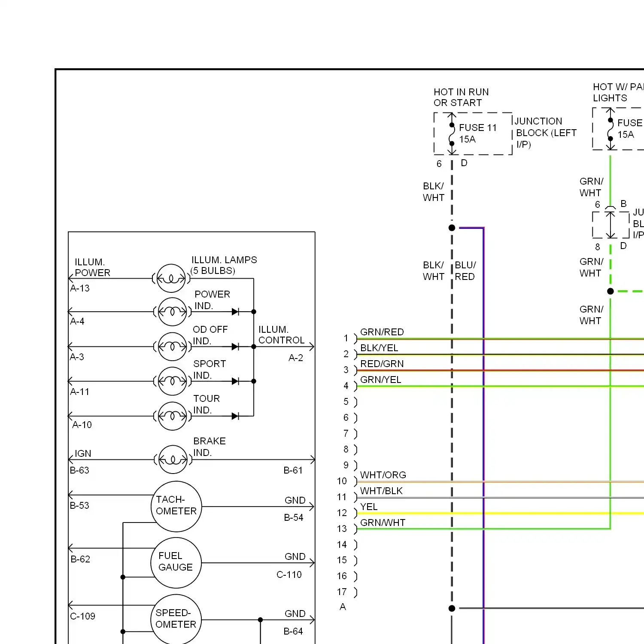Click the diode on the SPORT IND. line
The image size is (644, 644).
point(235,381)
